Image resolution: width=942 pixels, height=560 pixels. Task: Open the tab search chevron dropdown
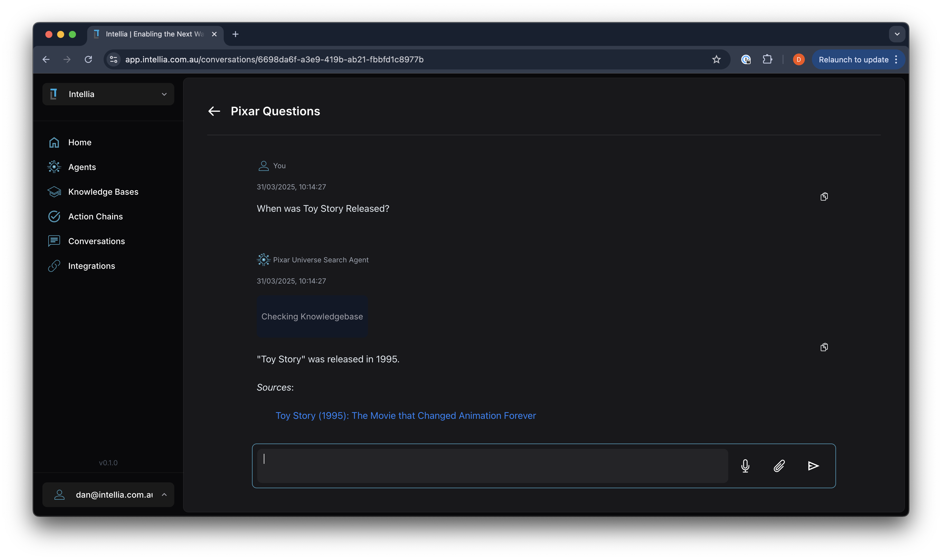click(897, 34)
